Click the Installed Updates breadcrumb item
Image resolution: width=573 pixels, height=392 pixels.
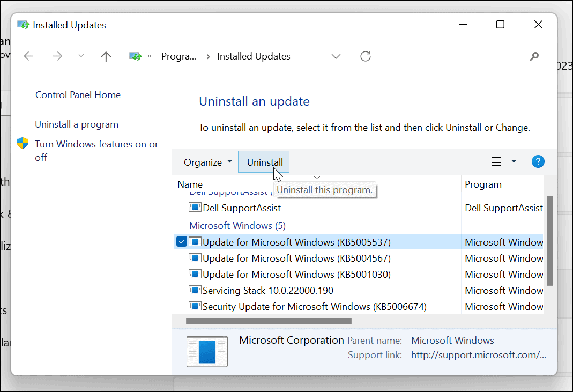253,56
